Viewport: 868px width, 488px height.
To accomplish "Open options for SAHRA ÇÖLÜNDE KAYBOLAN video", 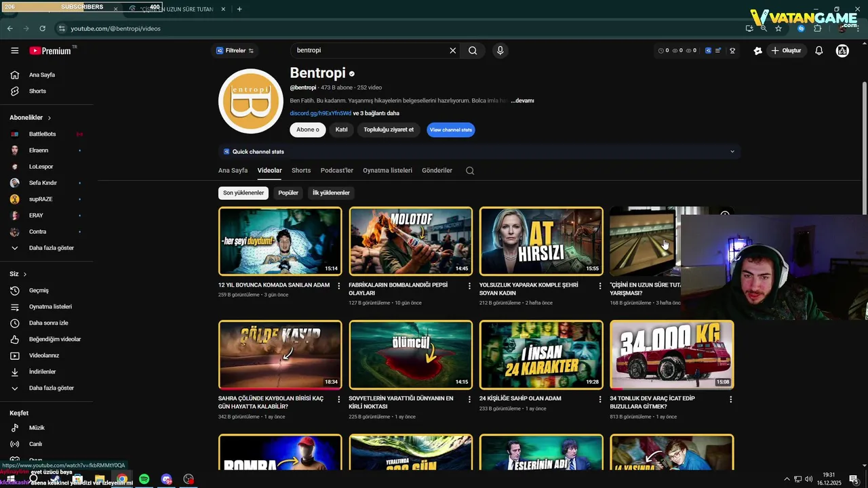I will tap(339, 400).
